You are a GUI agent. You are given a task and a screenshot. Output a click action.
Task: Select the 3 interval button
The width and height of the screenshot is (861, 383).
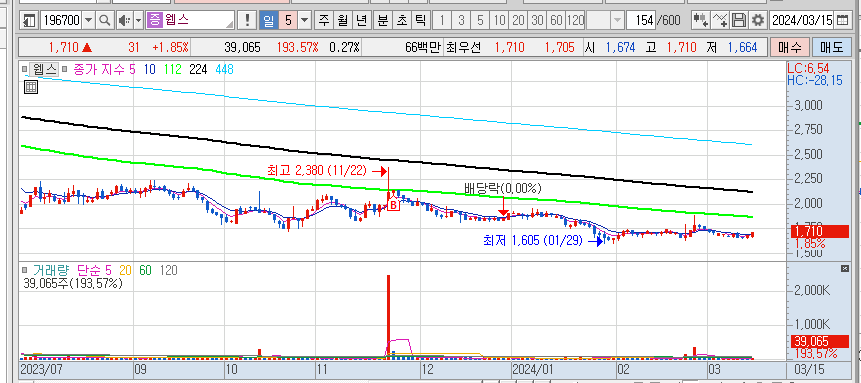(x=461, y=21)
